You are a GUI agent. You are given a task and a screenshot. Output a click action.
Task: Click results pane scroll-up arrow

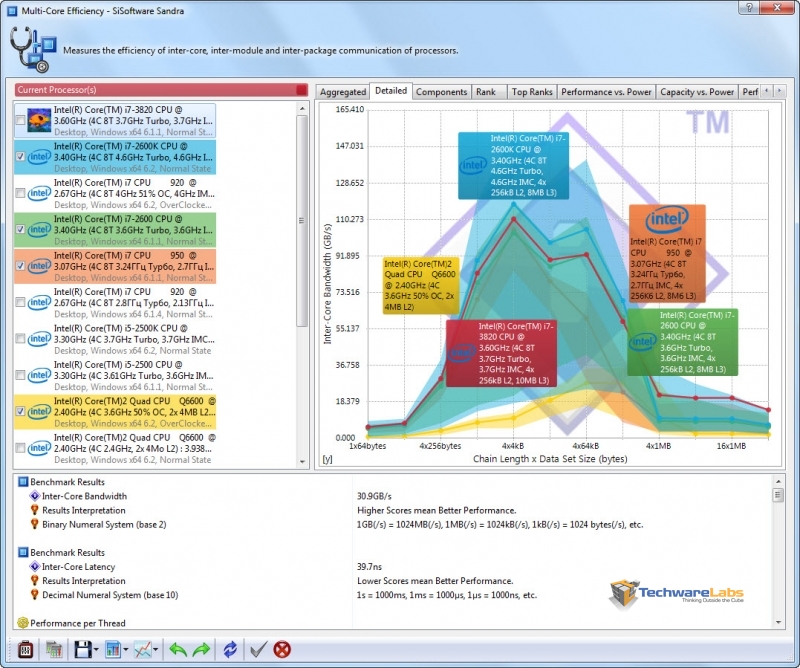point(778,481)
